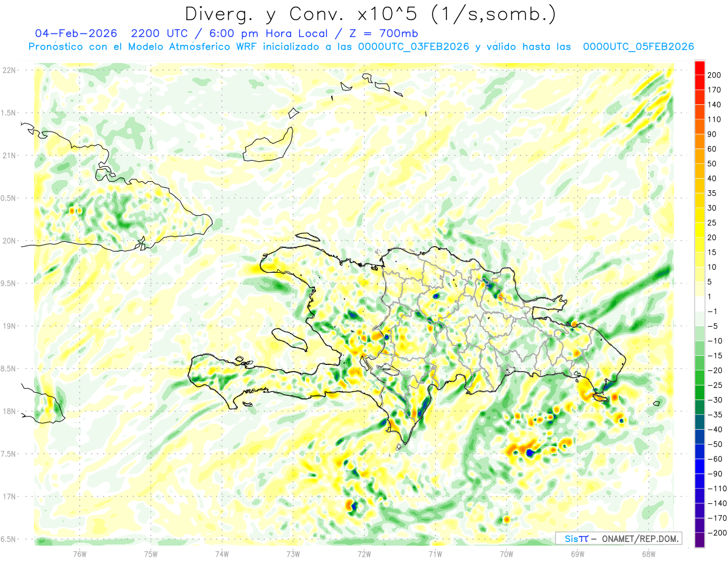Click the 'SisTT - ONAMET/REP.DOM.' credit box

tap(618, 538)
